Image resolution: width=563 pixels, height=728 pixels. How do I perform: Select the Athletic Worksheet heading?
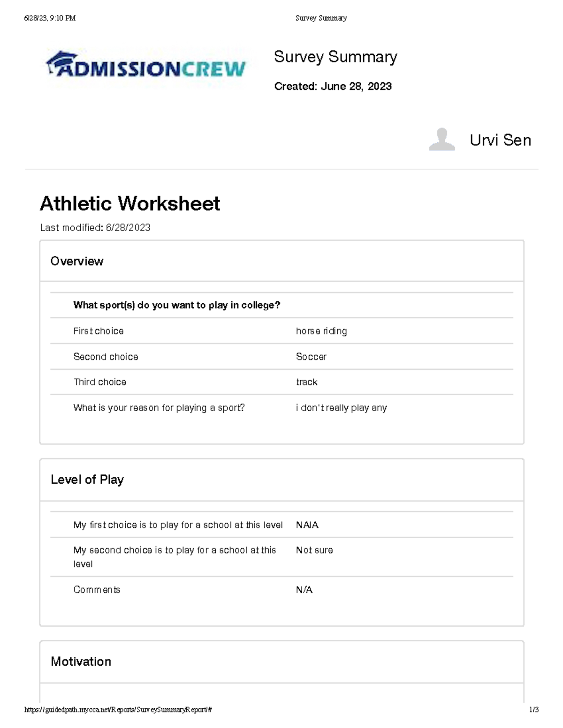pyautogui.click(x=130, y=203)
